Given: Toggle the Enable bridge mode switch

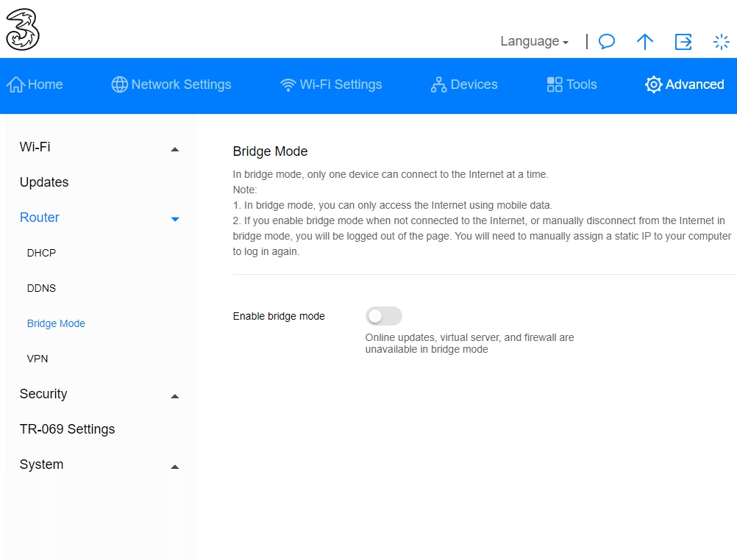Looking at the screenshot, I should [383, 316].
